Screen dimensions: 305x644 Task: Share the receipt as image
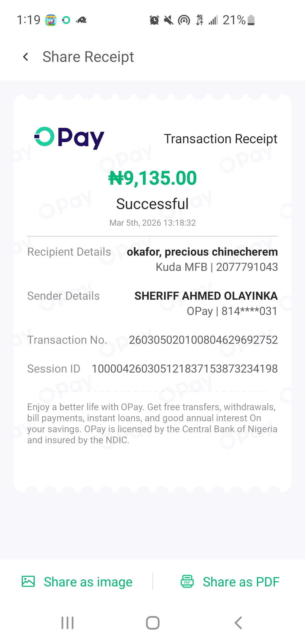[x=88, y=582]
